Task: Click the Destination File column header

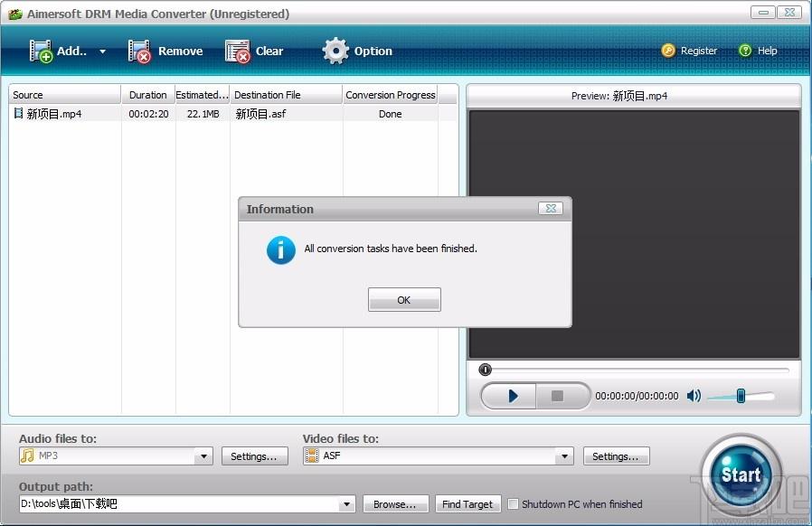Action: click(x=286, y=95)
